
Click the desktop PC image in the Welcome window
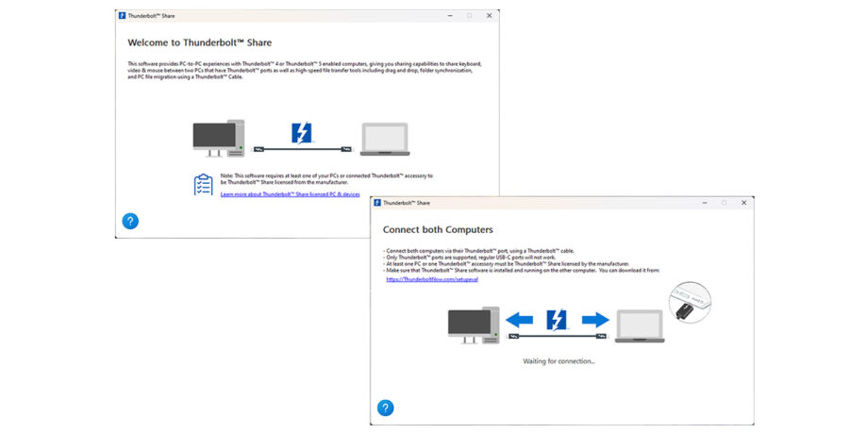pyautogui.click(x=219, y=139)
